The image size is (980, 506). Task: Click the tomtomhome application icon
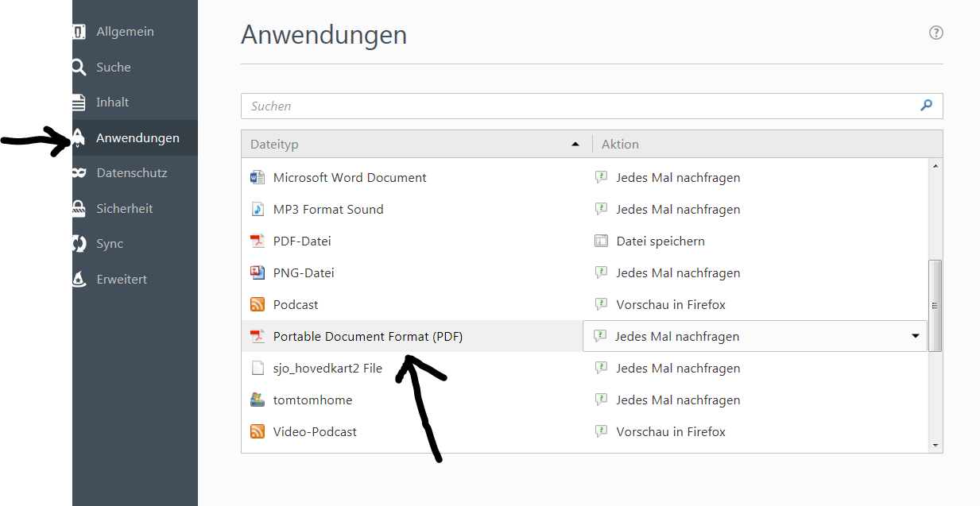click(257, 400)
